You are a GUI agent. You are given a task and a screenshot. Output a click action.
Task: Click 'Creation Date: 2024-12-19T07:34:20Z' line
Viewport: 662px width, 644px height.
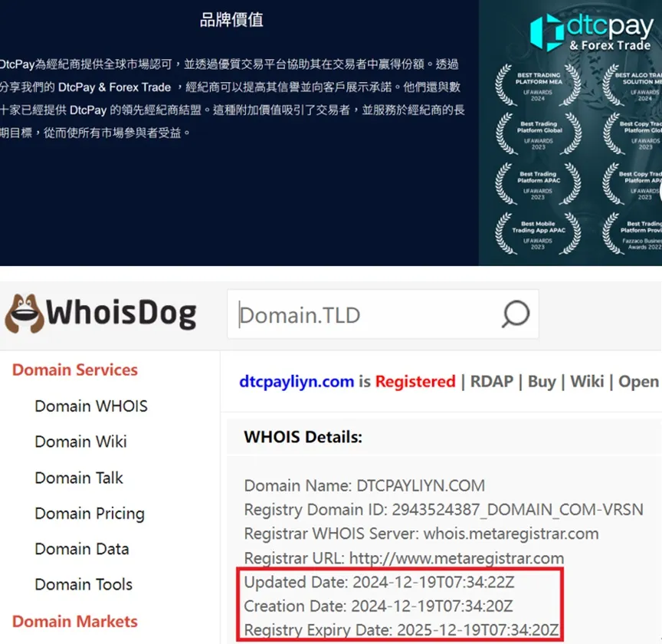(x=379, y=606)
